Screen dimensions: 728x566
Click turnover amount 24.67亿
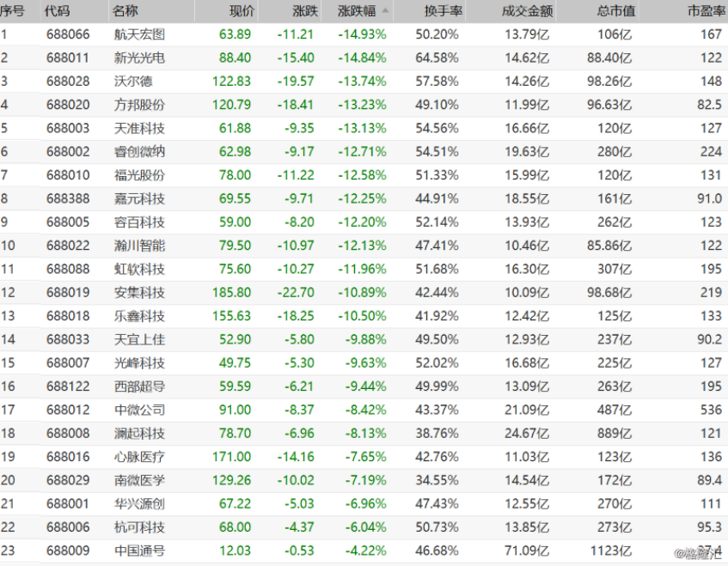[x=527, y=434]
